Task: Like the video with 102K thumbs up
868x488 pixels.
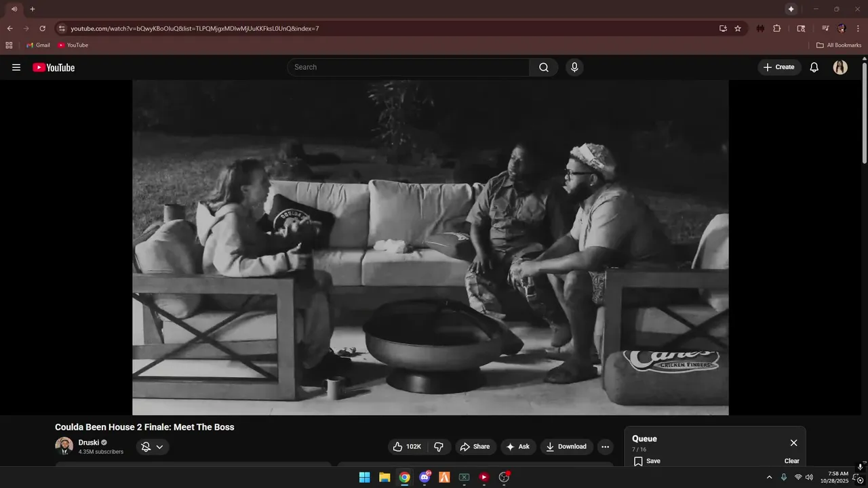Action: 407,447
